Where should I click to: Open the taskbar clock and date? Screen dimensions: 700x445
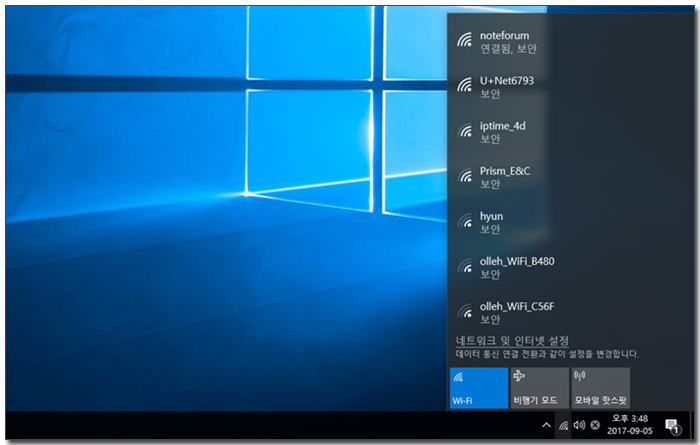pyautogui.click(x=630, y=425)
